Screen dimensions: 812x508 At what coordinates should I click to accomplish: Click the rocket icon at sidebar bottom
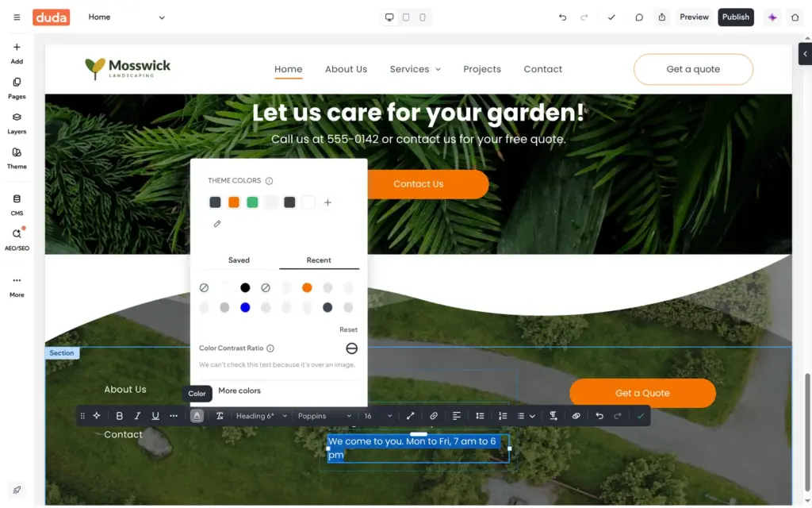pos(17,490)
